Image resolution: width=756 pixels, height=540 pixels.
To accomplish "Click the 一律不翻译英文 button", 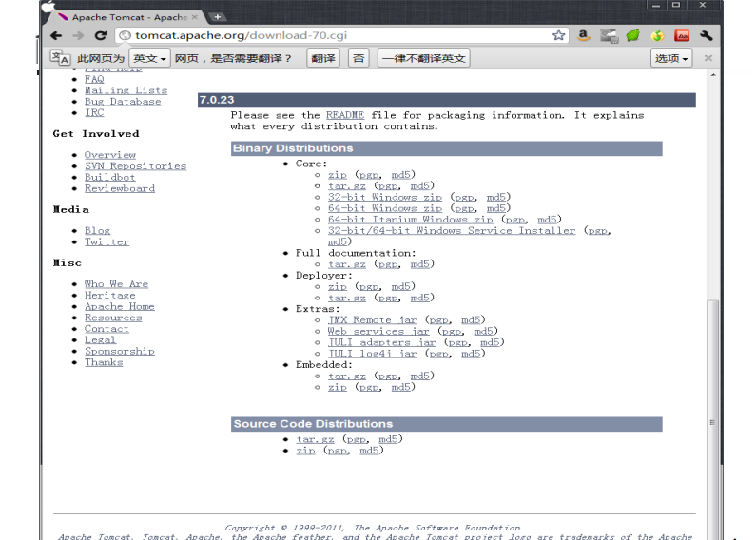I will coord(423,58).
